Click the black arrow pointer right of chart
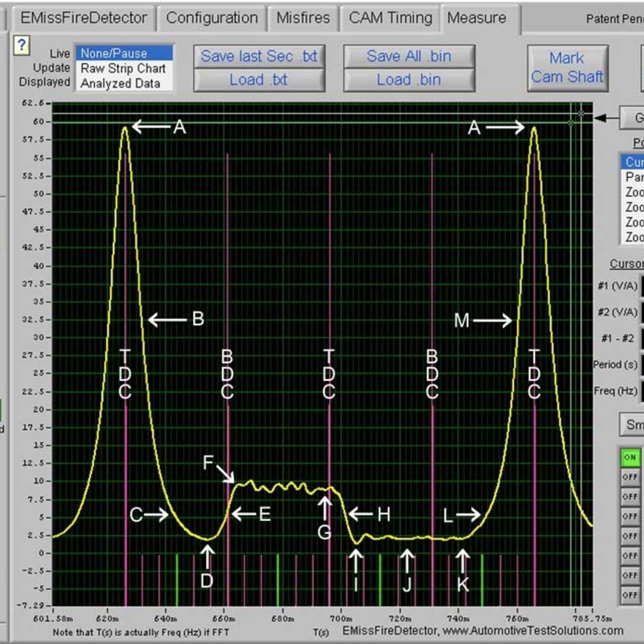 [x=600, y=118]
